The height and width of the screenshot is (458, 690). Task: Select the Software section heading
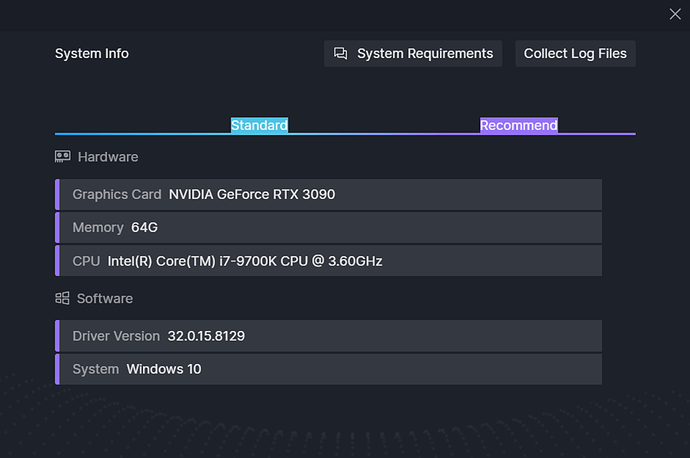pos(104,298)
